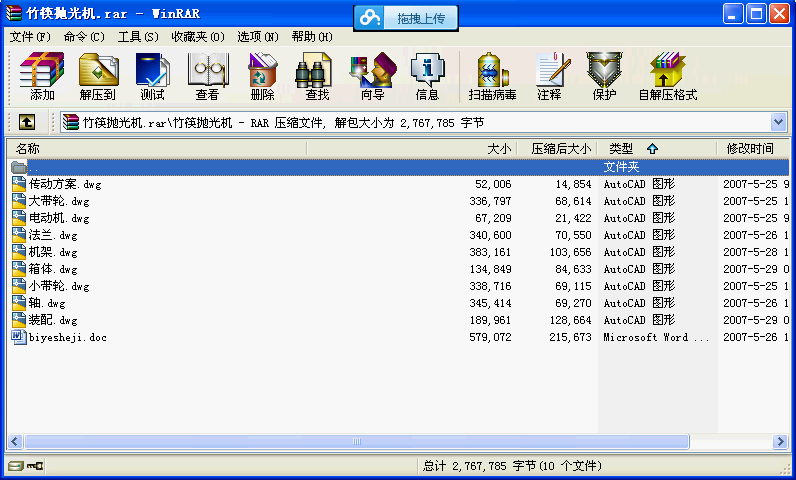Open the 注释 (Comment) icon
796x480 pixels.
tap(551, 70)
